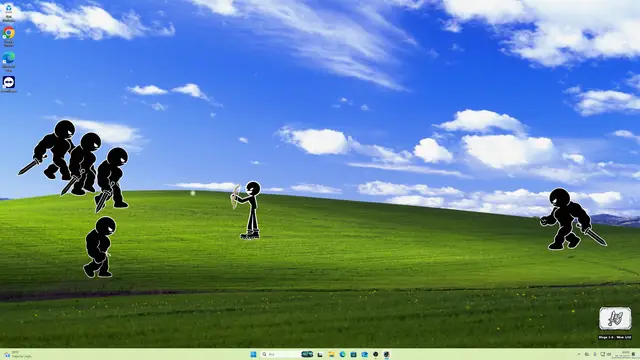This screenshot has width=640, height=360.
Task: Open the dark pill widget beside search
Action: 307,354
